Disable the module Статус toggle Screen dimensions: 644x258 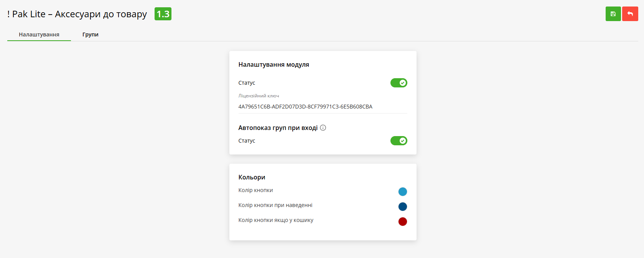click(399, 83)
